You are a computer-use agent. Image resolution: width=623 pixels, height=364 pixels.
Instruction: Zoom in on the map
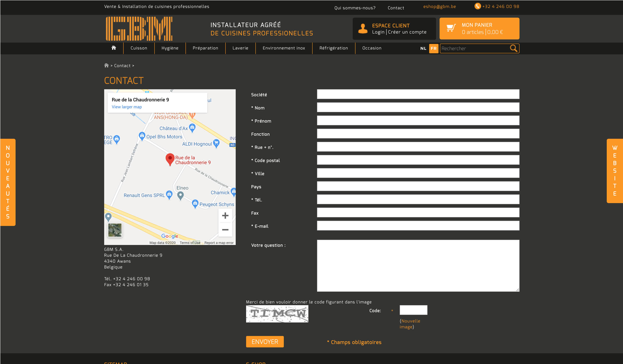[225, 216]
